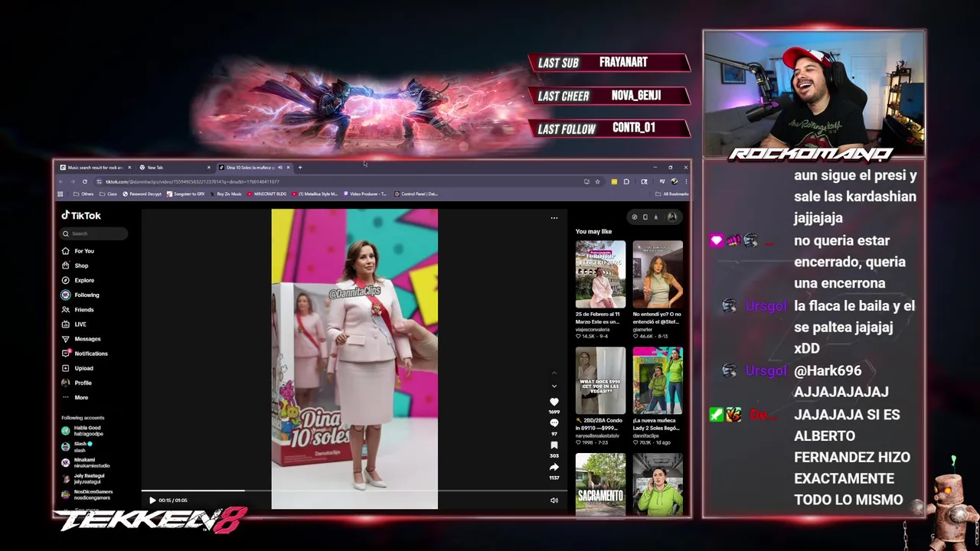Screen dimensions: 980x551
Task: Open 'No entendí yo?' glameter video
Action: pyautogui.click(x=658, y=274)
